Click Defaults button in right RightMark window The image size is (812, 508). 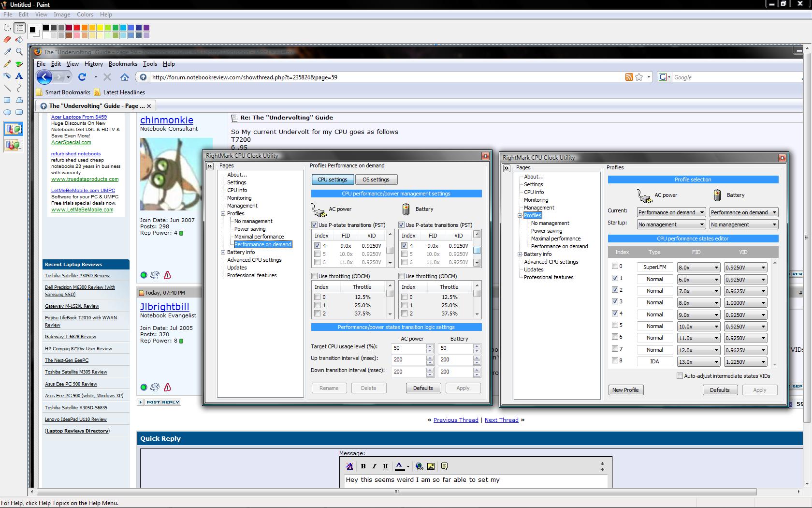[720, 390]
